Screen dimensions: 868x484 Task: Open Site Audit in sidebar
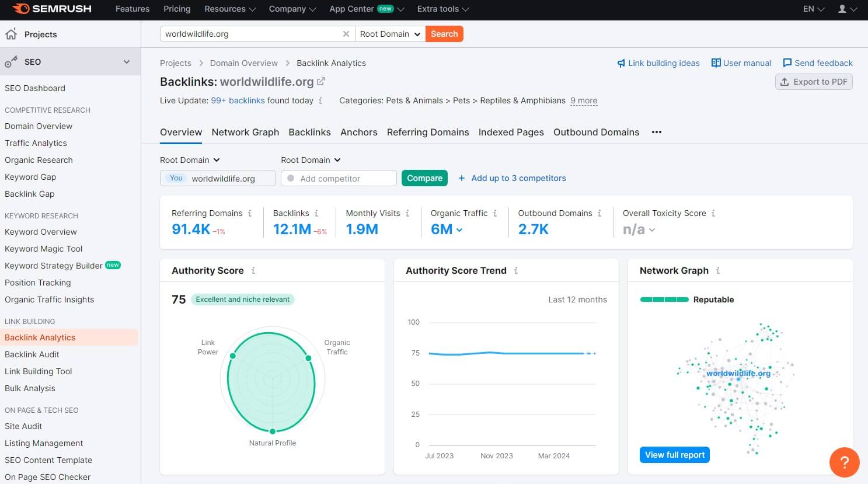[23, 426]
